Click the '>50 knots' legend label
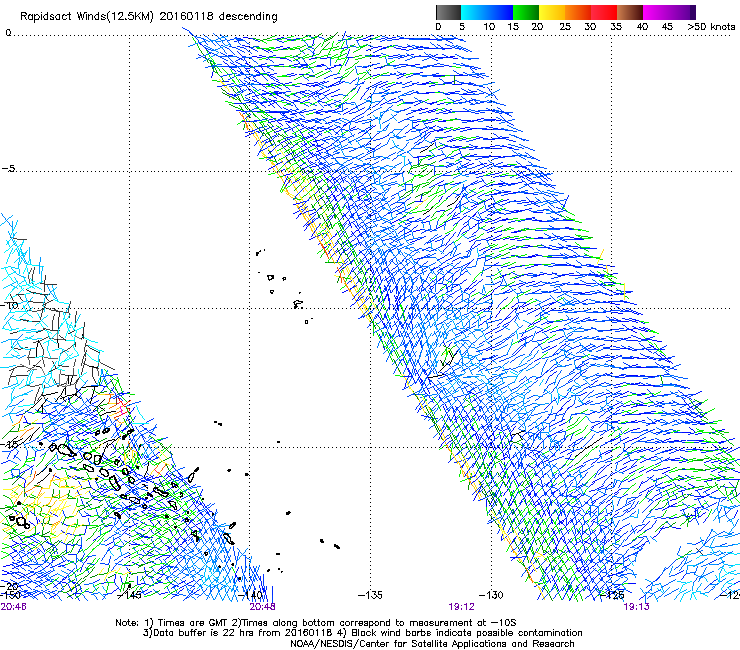The height and width of the screenshot is (650, 740). click(x=711, y=27)
